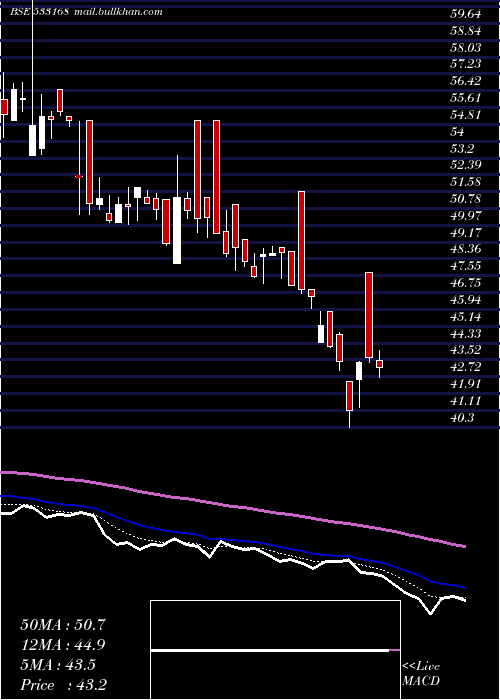
Task: Click the 55.61 price axis label
Action: click(x=466, y=98)
